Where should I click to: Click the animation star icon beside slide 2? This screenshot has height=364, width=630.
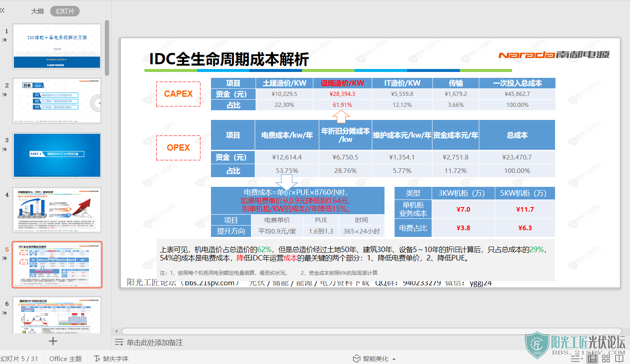[x=5, y=95]
